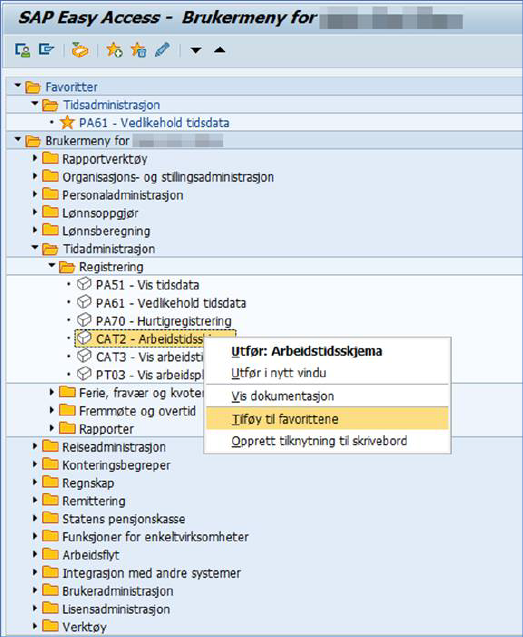Select PA51 - Vis tidsdata transaction
Screen dimensions: 523x637
point(147,285)
